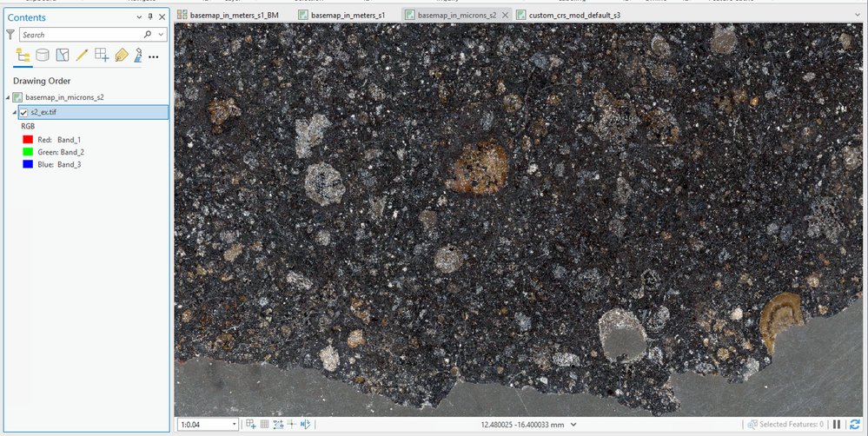868x436 pixels.
Task: Select List By Drawing Order icon
Action: click(x=23, y=55)
